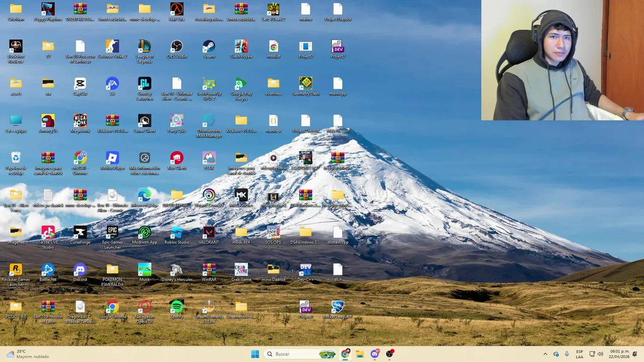Screen dimensions: 644x362
Task: Open Epic Games Launcher shortcut
Action: click(x=112, y=237)
